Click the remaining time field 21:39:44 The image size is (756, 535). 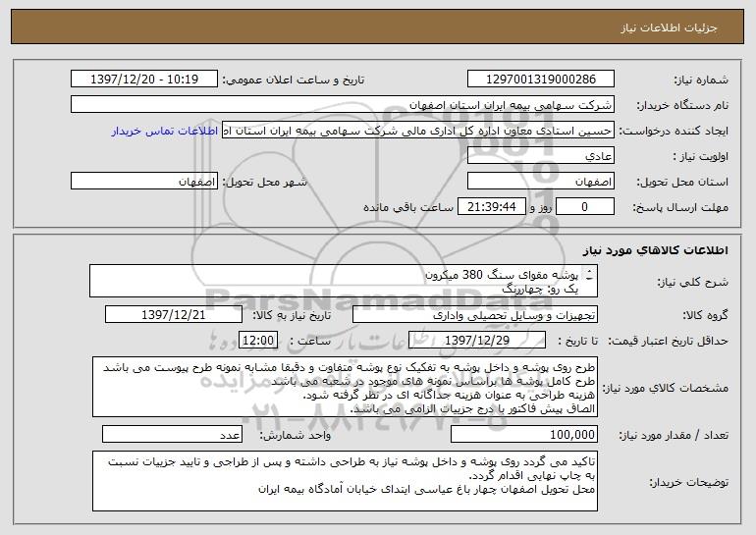[x=491, y=207]
